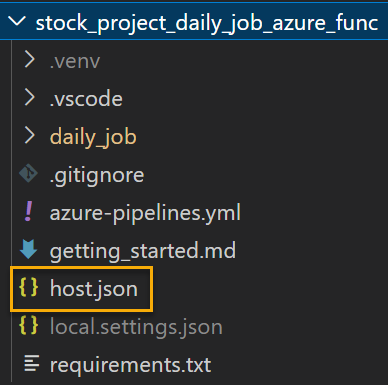The image size is (388, 385).
Task: Click the stock_project_daily_job_azure_func header title
Action: (207, 23)
